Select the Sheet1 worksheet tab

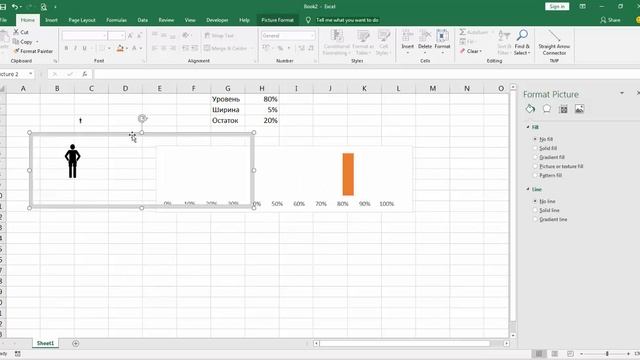coord(45,343)
